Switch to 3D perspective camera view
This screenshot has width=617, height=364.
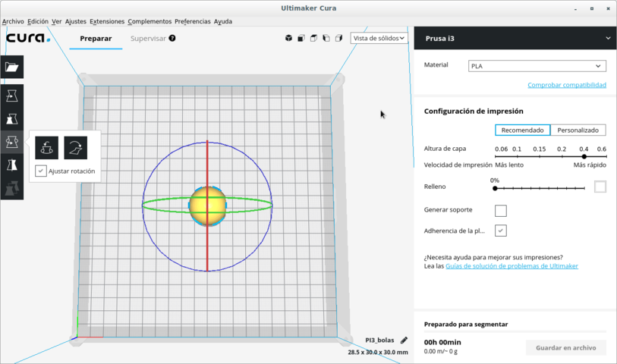point(288,38)
